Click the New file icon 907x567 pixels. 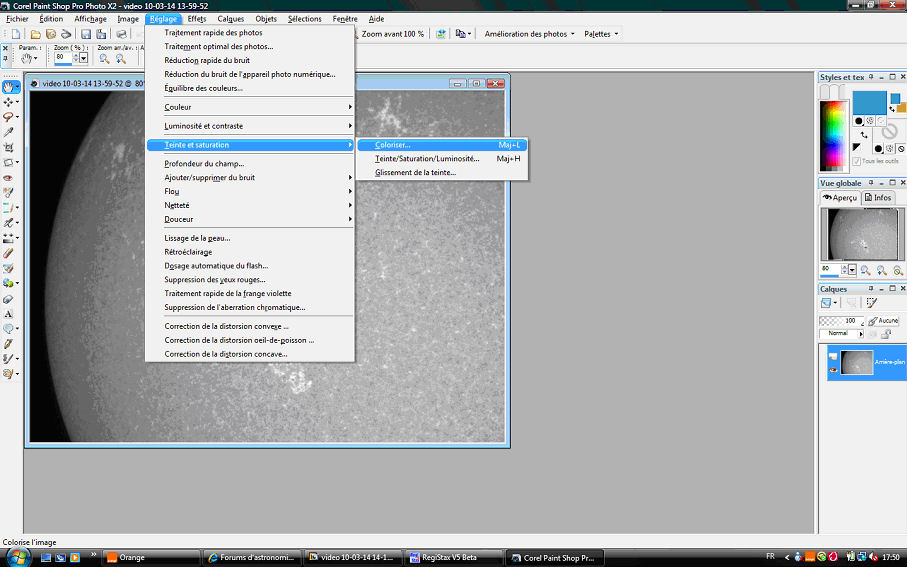16,34
